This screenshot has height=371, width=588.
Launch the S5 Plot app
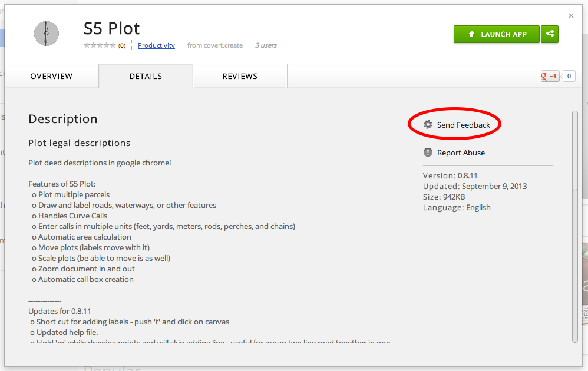pyautogui.click(x=497, y=34)
